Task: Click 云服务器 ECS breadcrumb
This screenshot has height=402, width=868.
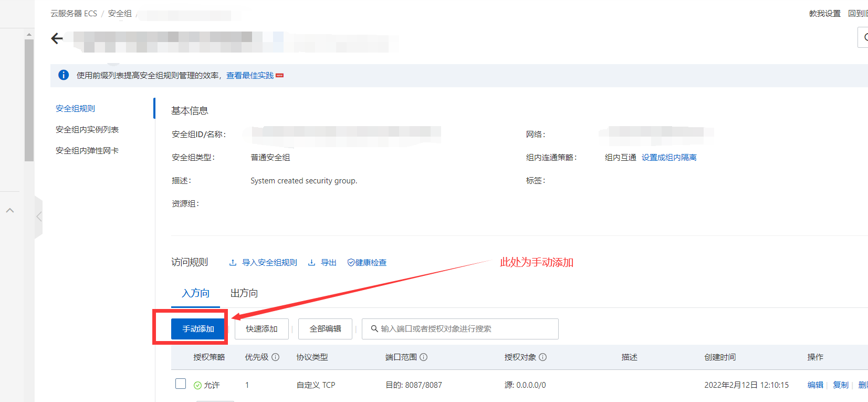Action: click(x=74, y=14)
